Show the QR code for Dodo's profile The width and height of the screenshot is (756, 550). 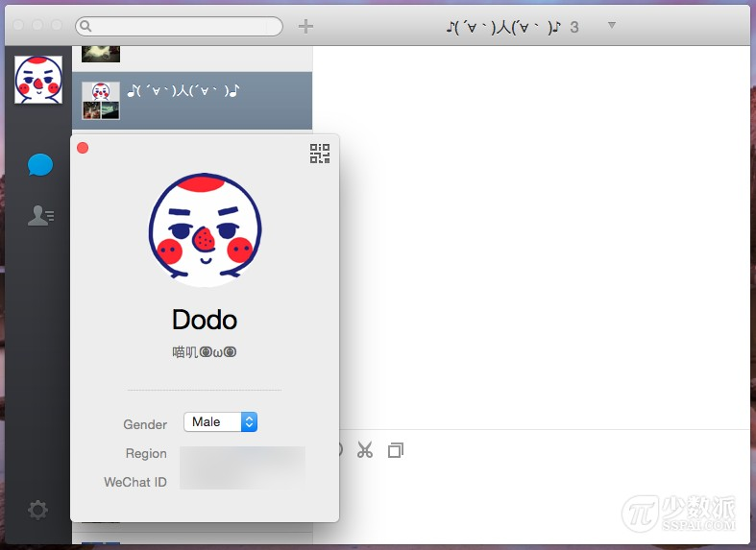320,154
